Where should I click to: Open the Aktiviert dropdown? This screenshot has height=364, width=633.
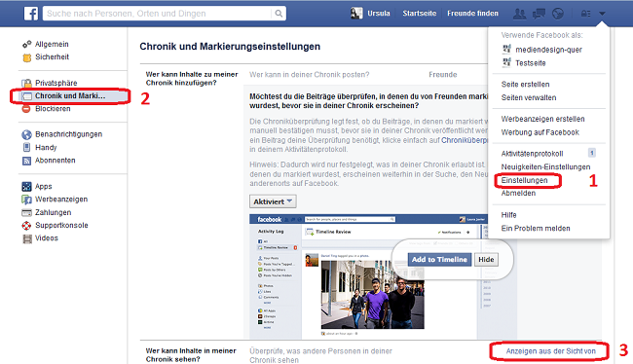(x=273, y=201)
